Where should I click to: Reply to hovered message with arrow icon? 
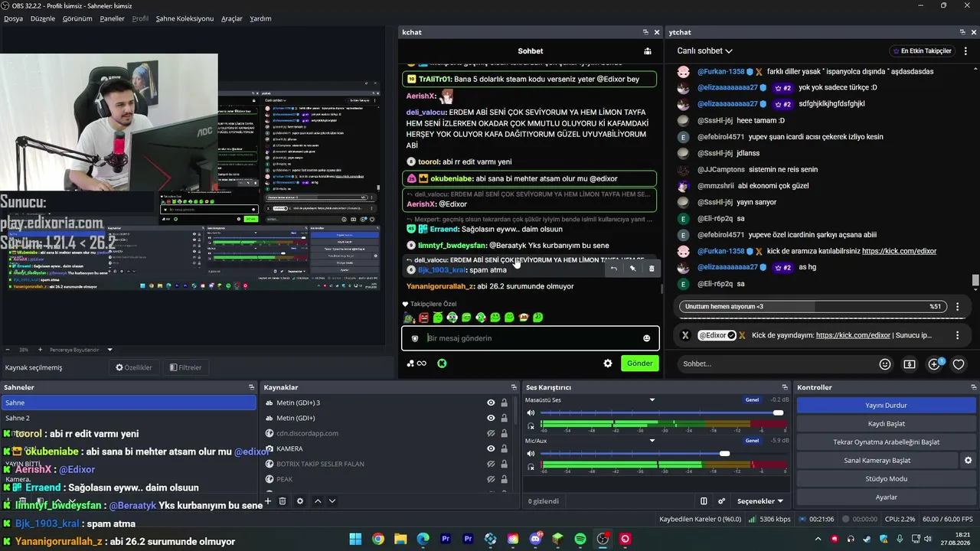click(613, 269)
